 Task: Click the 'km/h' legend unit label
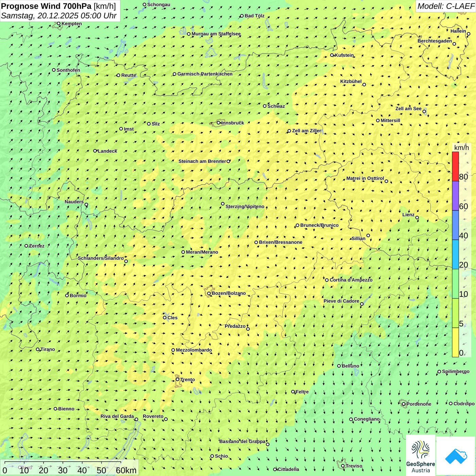tap(461, 148)
